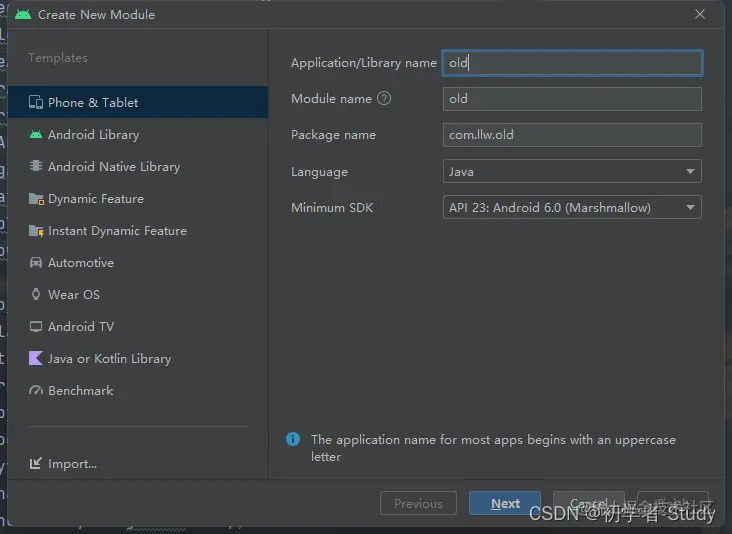Click the Benchmark gauge icon

[x=36, y=390]
